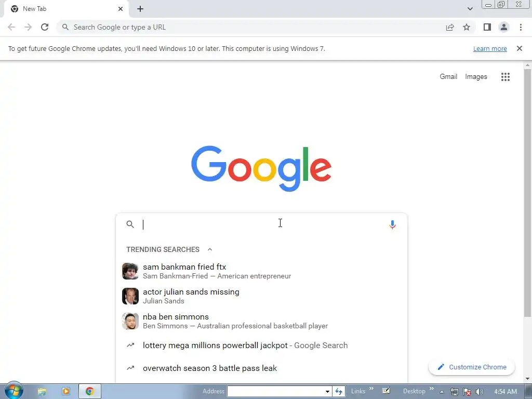This screenshot has width=532, height=399.
Task: Open the Google apps grid
Action: pos(506,77)
